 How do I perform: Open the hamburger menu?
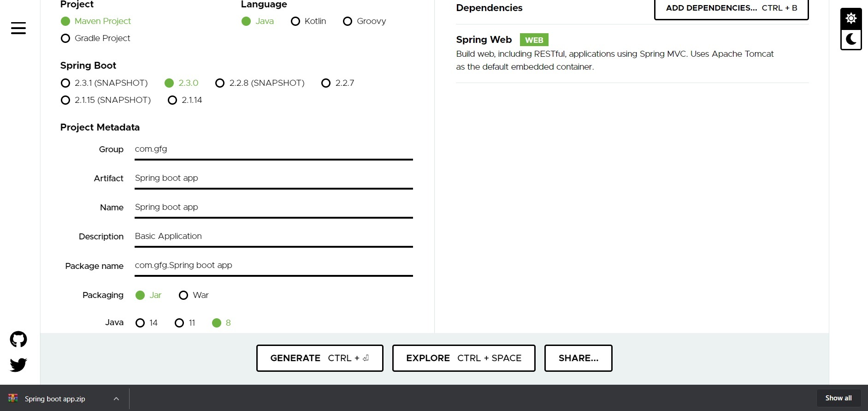pos(18,28)
